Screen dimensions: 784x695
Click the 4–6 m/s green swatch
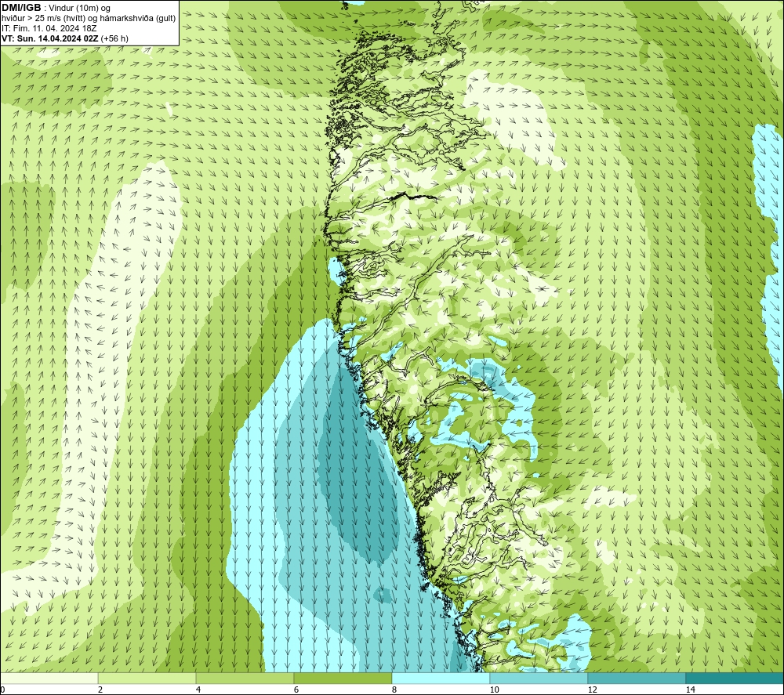pyautogui.click(x=245, y=678)
